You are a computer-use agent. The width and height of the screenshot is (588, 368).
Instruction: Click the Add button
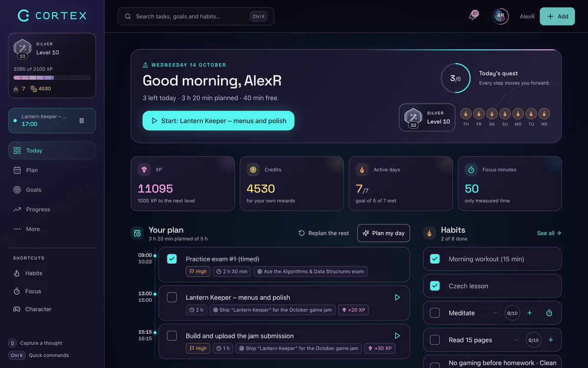click(x=557, y=16)
